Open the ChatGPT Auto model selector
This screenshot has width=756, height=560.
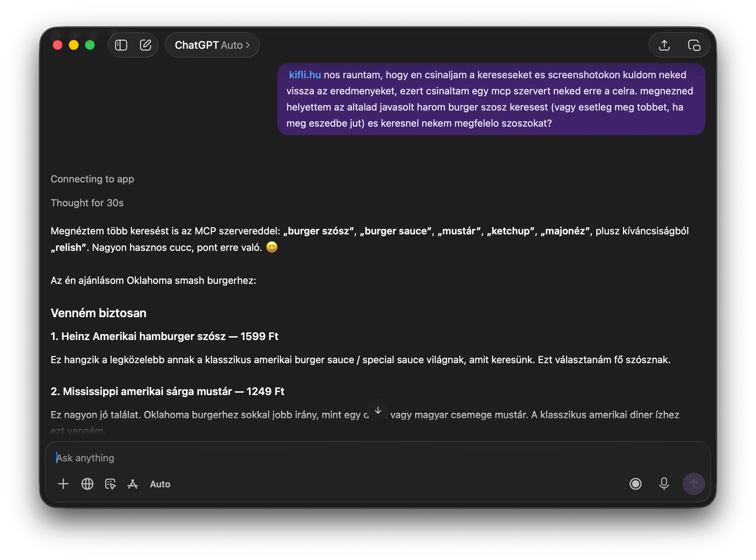(x=212, y=45)
